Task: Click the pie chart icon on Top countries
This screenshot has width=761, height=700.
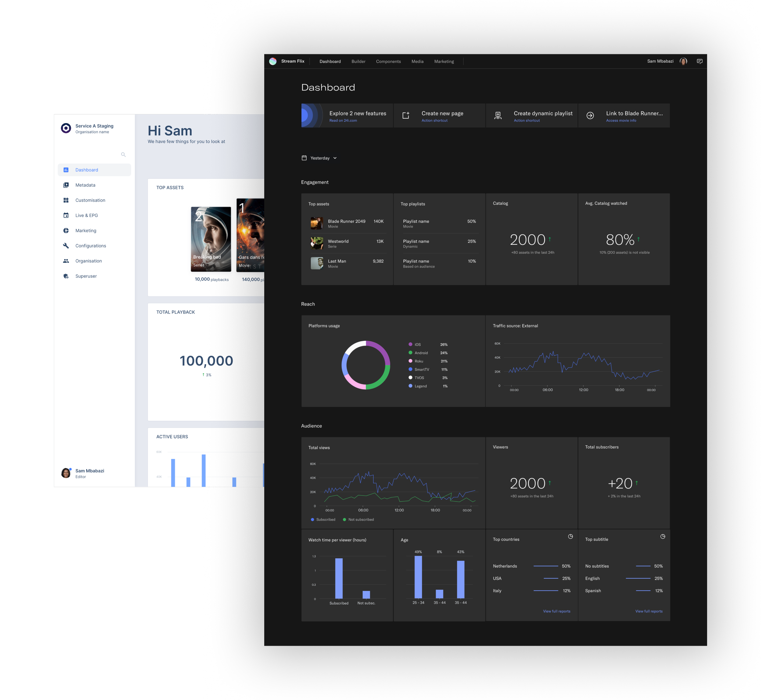Action: pos(570,536)
